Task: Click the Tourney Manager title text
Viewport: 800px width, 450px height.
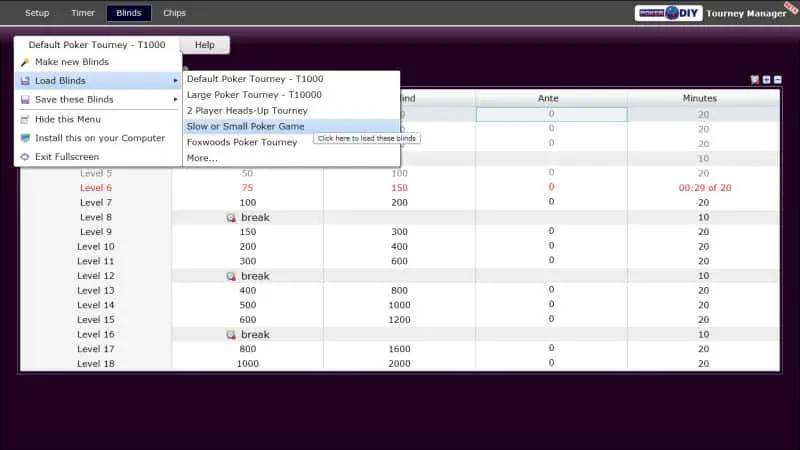Action: coord(746,14)
